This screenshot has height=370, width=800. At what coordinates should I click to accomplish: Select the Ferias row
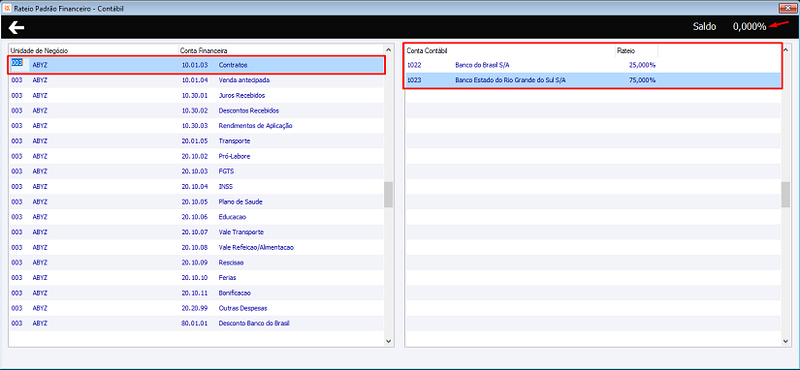click(x=196, y=278)
